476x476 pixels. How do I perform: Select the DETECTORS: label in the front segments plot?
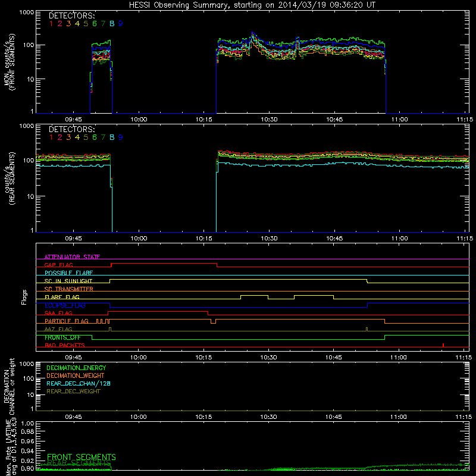pyautogui.click(x=71, y=15)
